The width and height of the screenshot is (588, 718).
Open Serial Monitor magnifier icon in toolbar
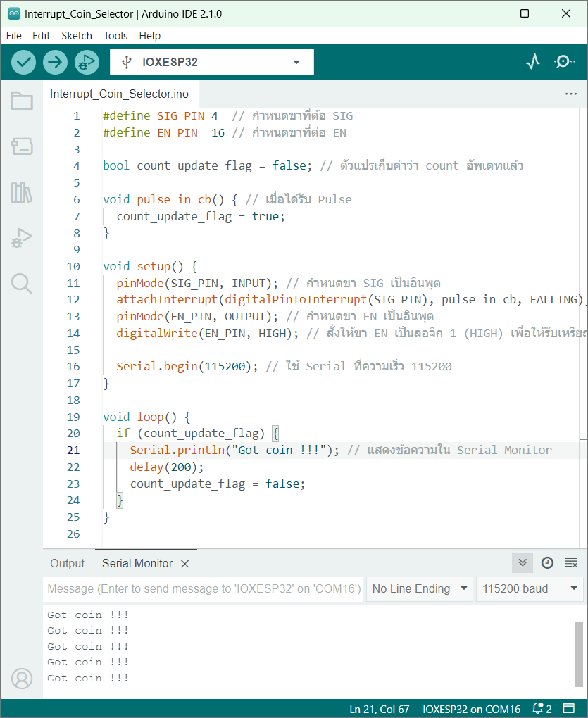564,61
